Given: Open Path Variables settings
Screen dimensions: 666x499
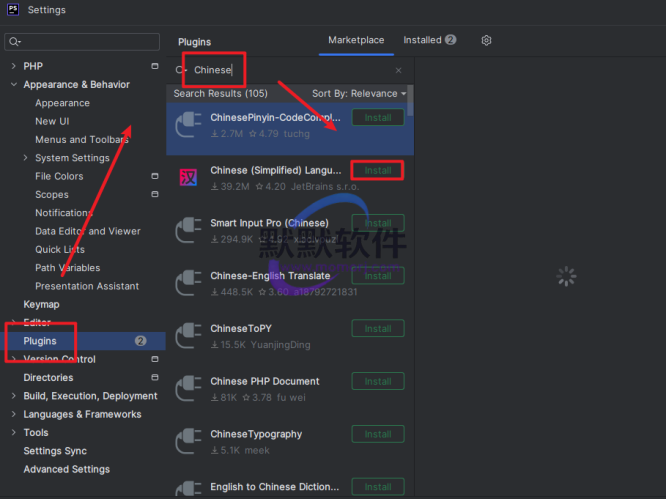Looking at the screenshot, I should [68, 268].
